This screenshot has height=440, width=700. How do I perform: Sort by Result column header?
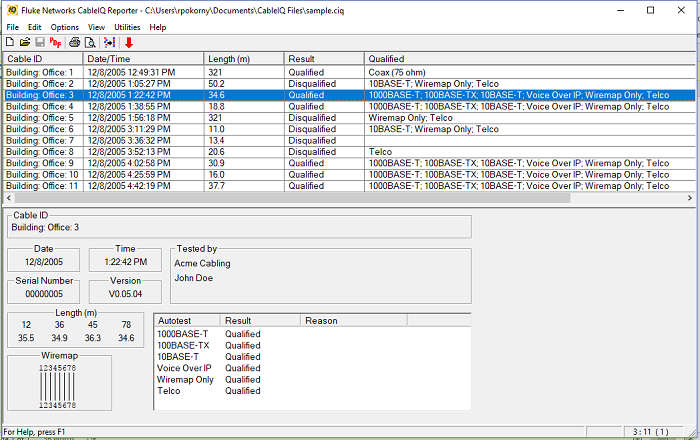[x=324, y=59]
